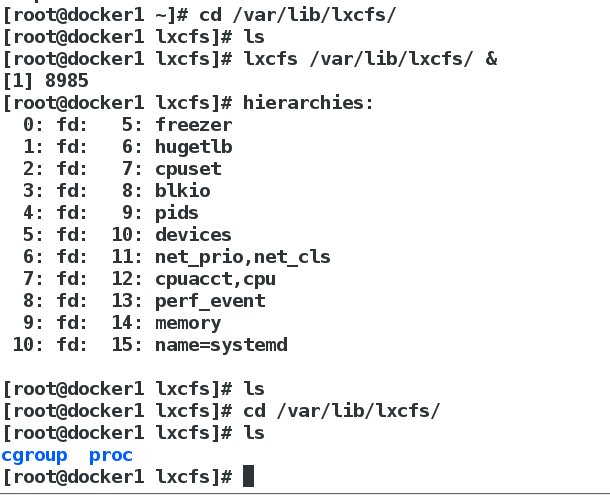Click the word freezer in hierarchies
The height and width of the screenshot is (495, 610).
[193, 125]
